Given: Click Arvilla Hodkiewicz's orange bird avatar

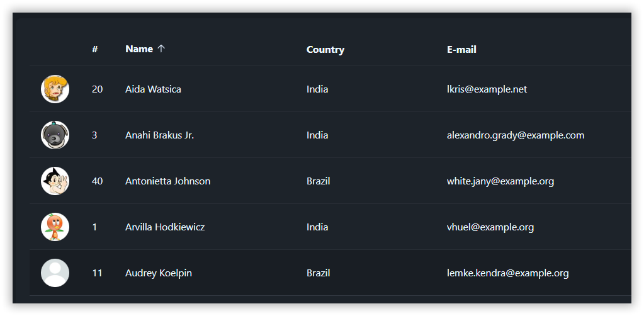Looking at the screenshot, I should [x=55, y=227].
